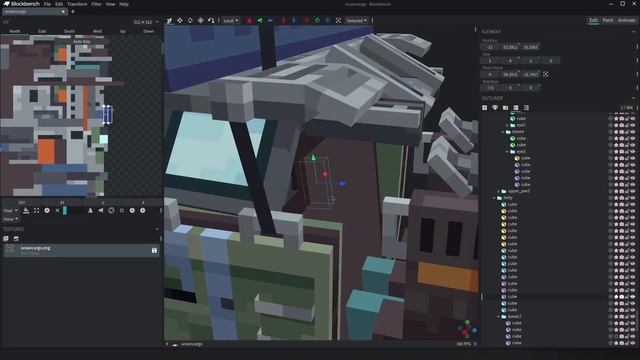Click the second Outliner toolbar icon
Viewport: 640px width, 360px height.
coord(495,108)
